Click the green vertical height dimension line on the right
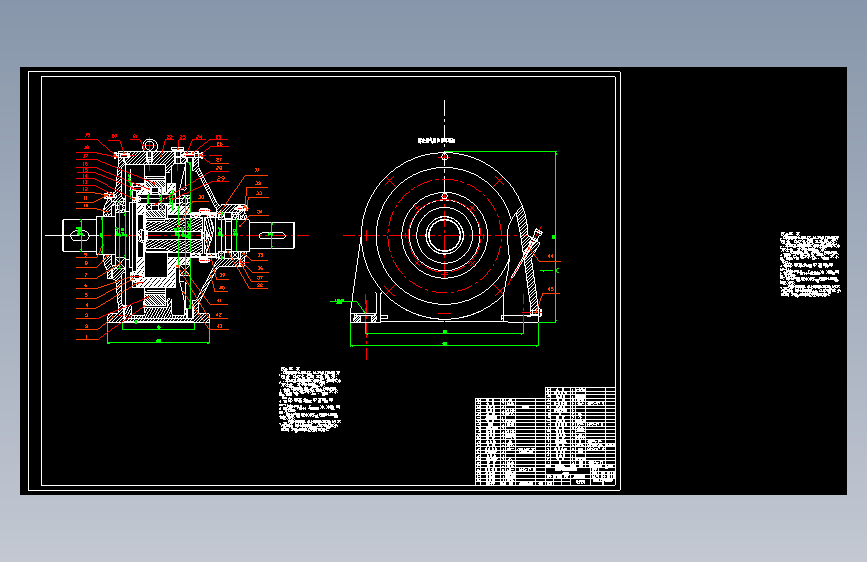 point(556,236)
